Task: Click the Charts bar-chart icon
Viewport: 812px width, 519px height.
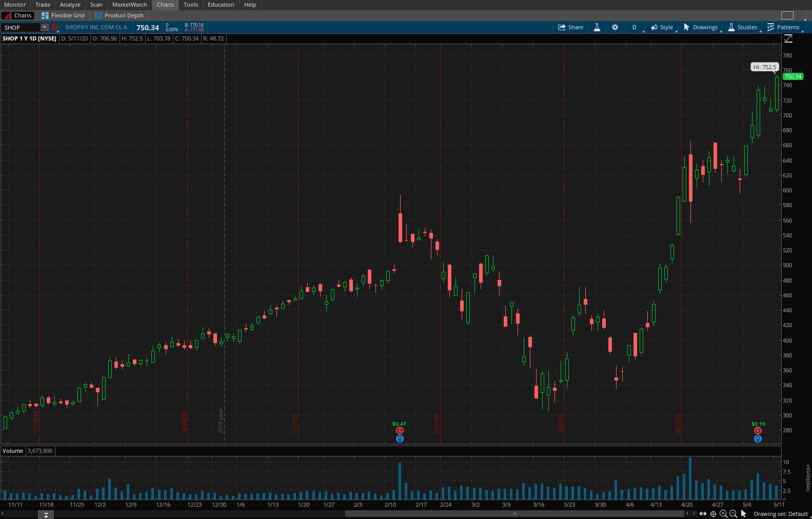Action: (8, 15)
